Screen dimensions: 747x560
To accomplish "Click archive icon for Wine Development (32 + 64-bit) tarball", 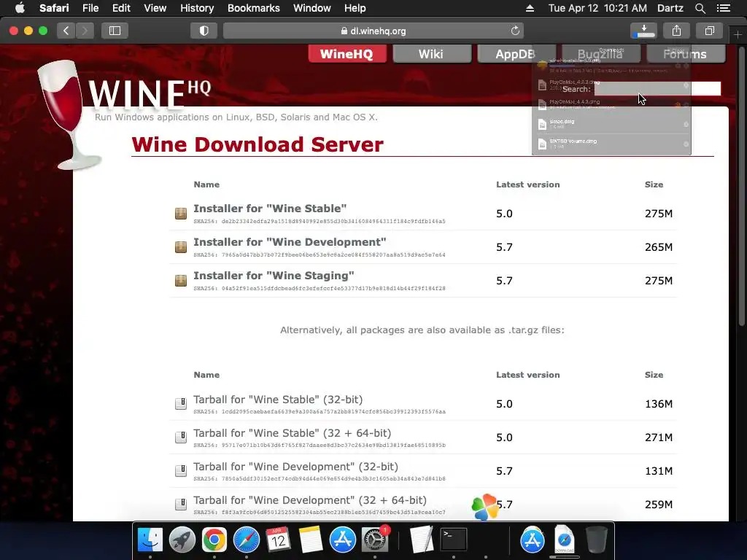I will click(x=181, y=505).
